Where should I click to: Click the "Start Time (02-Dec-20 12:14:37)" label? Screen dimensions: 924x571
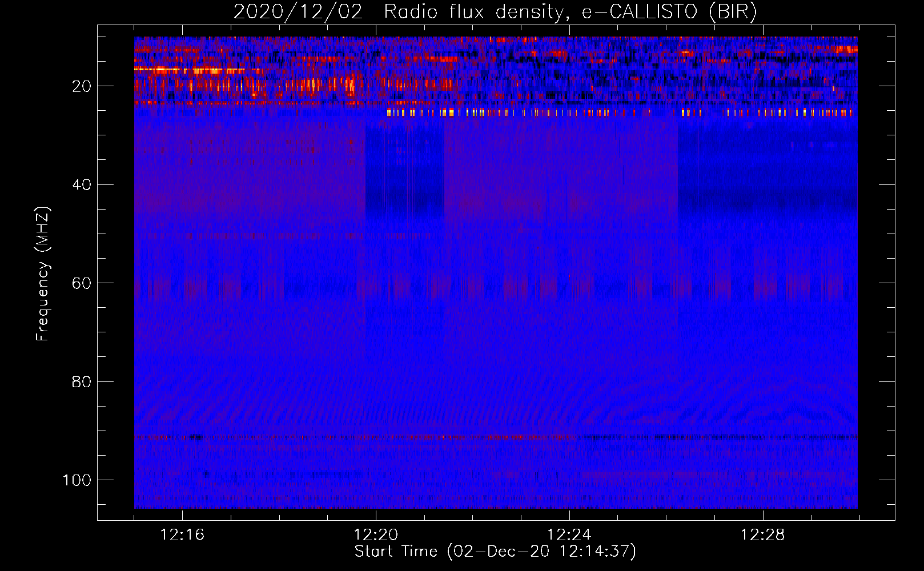495,552
